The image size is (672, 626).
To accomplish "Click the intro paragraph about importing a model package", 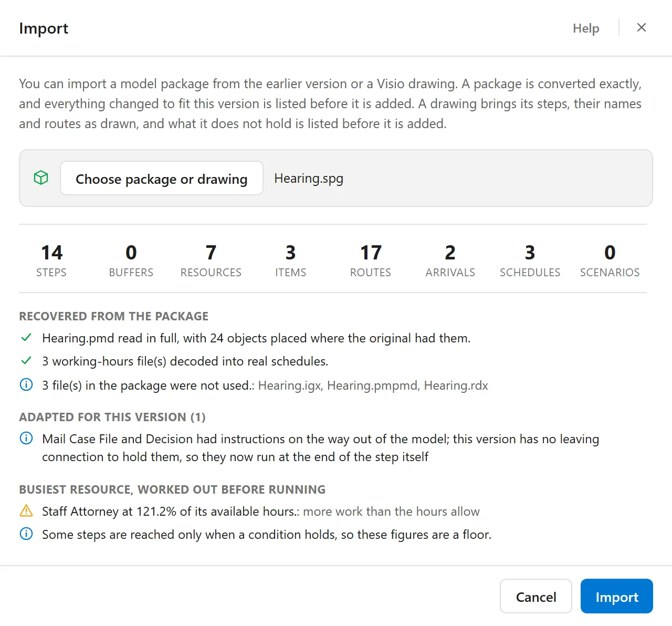I will pyautogui.click(x=330, y=103).
